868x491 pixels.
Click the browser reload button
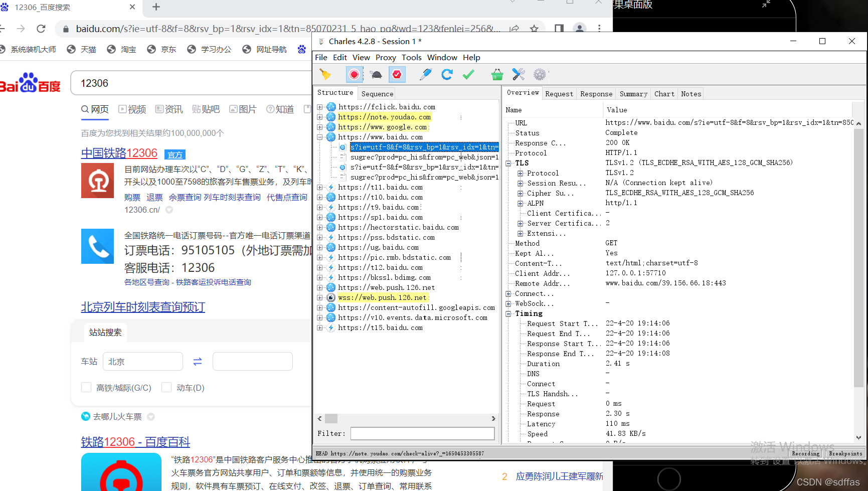41,29
